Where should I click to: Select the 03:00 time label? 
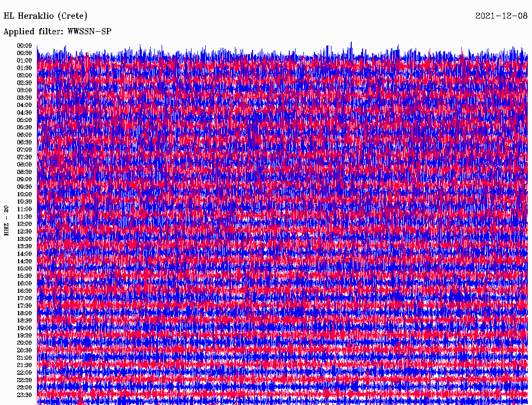(24, 90)
